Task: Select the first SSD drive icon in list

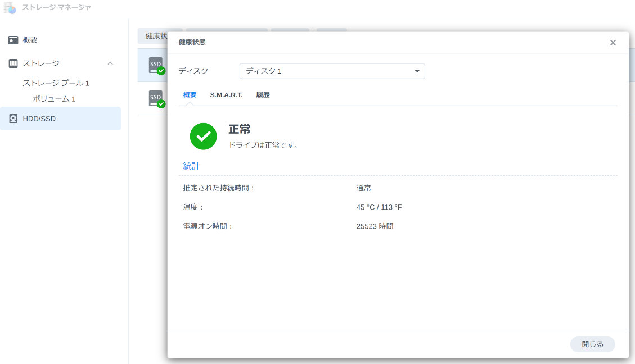Action: 156,66
